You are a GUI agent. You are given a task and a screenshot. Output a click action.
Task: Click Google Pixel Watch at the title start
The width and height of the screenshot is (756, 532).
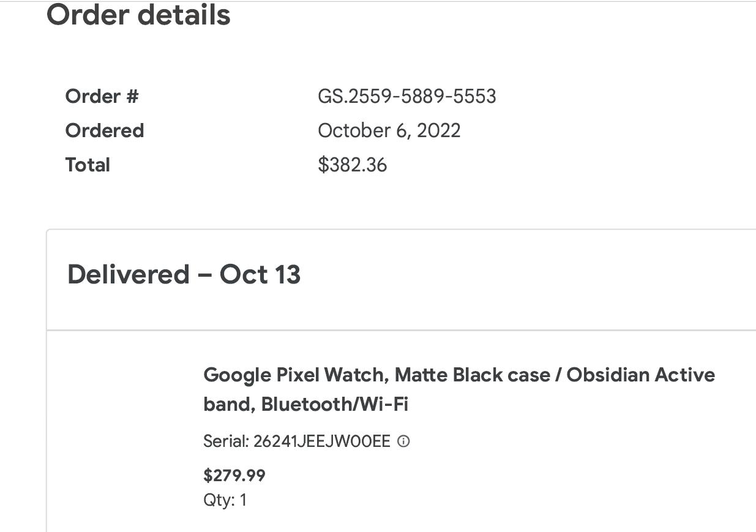click(x=296, y=375)
